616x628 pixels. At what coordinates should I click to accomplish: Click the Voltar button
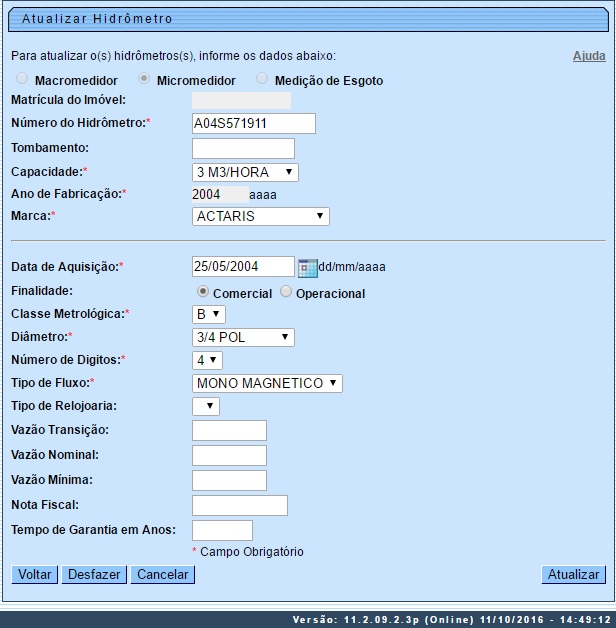click(34, 575)
